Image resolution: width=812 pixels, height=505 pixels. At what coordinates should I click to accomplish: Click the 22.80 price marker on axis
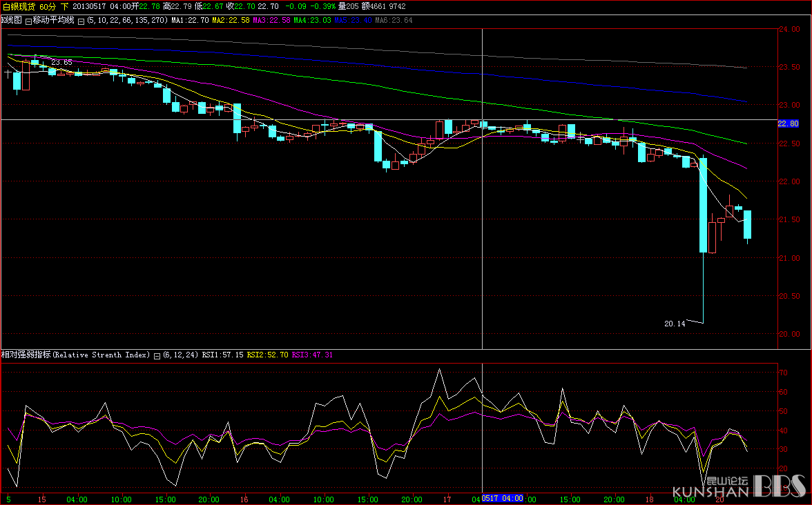(788, 123)
